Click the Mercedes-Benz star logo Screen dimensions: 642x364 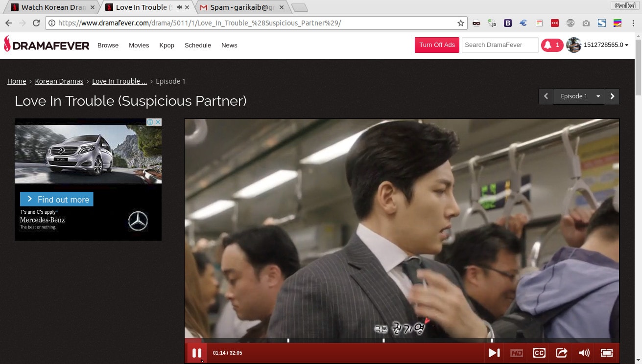click(138, 221)
